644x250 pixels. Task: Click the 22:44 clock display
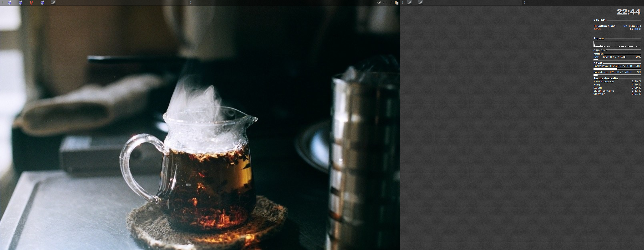629,12
